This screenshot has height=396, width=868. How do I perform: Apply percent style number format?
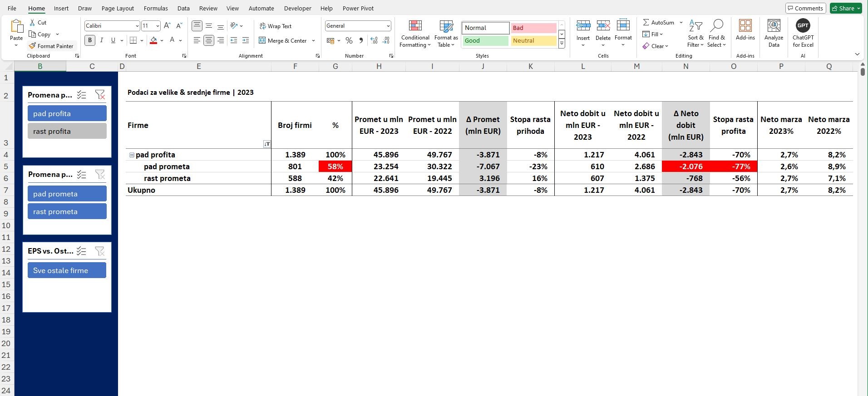tap(349, 40)
